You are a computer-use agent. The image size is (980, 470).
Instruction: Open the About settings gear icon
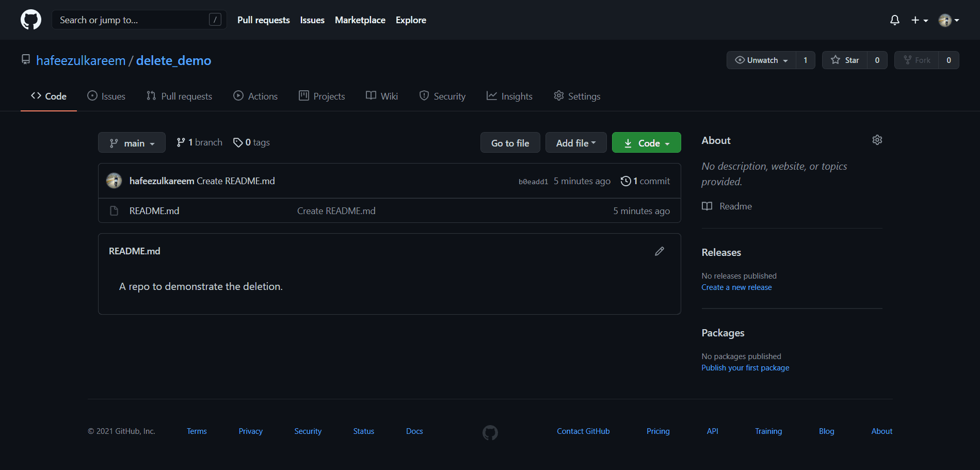(x=877, y=140)
